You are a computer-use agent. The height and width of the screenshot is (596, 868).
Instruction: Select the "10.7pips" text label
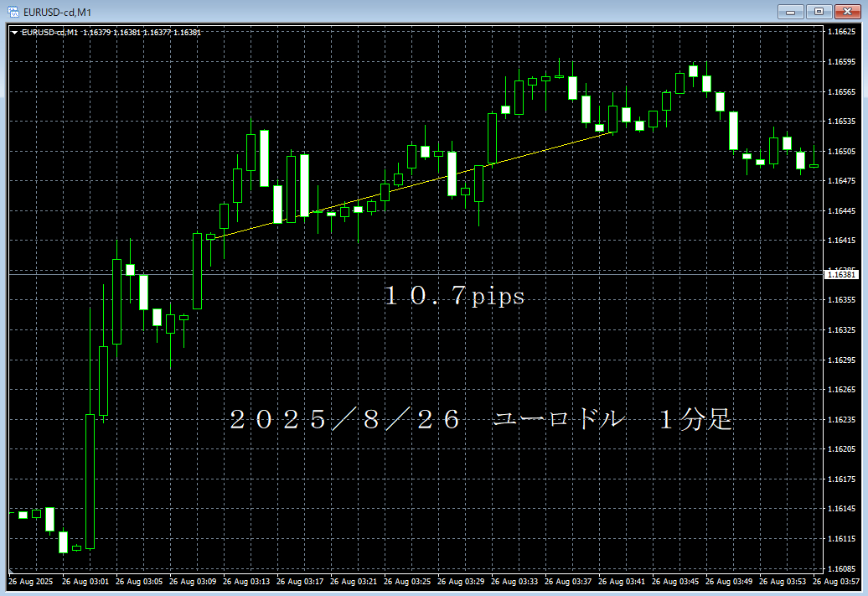point(454,297)
